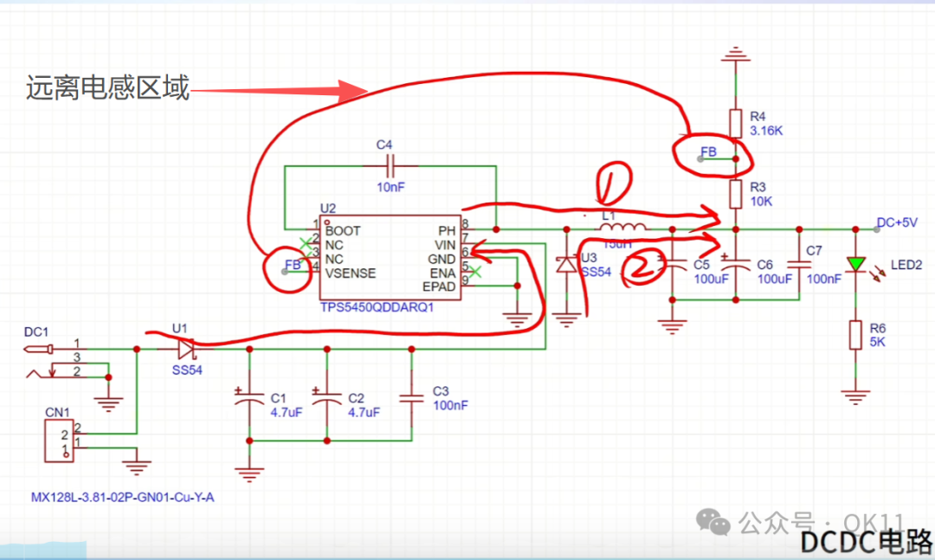Click the VIN pin label on U2

tap(445, 245)
